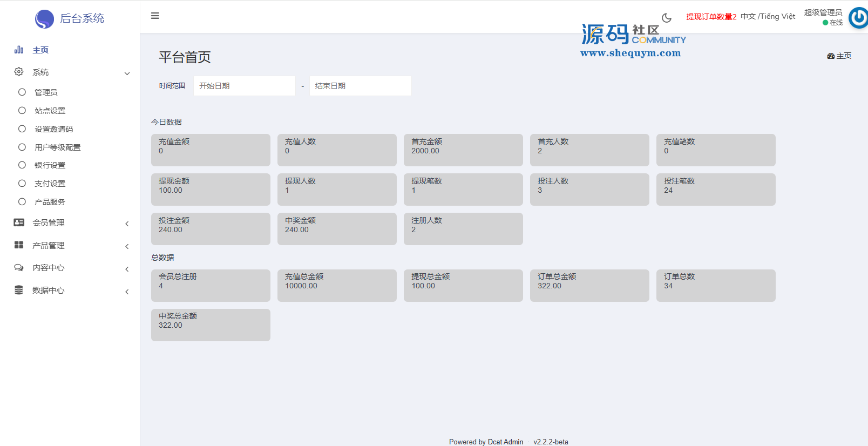Collapse the 系统 menu chevron

[x=127, y=73]
